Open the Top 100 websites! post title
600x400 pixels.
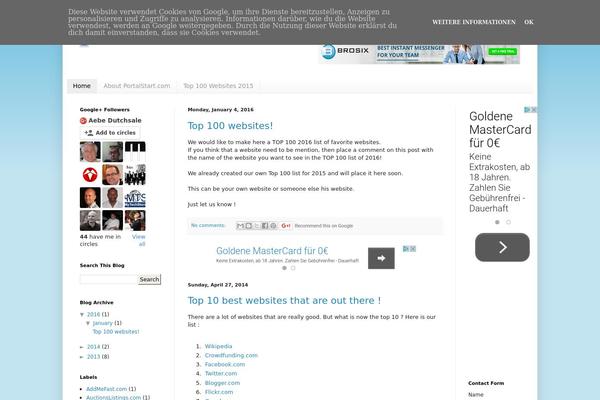click(x=230, y=126)
